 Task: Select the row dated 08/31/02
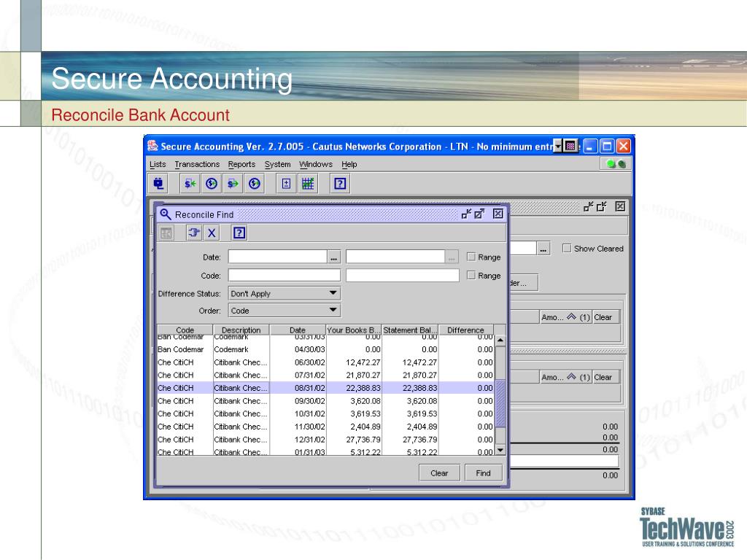click(x=326, y=388)
